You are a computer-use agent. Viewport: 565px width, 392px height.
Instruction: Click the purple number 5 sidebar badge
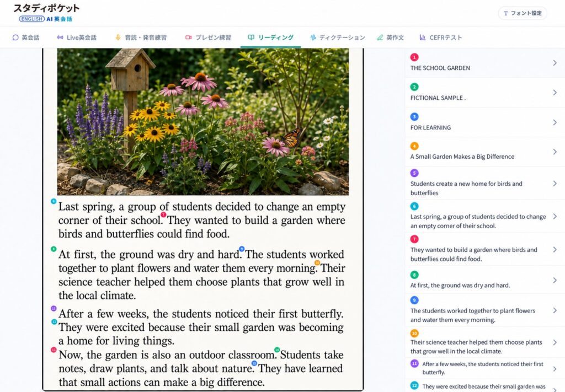(x=414, y=173)
